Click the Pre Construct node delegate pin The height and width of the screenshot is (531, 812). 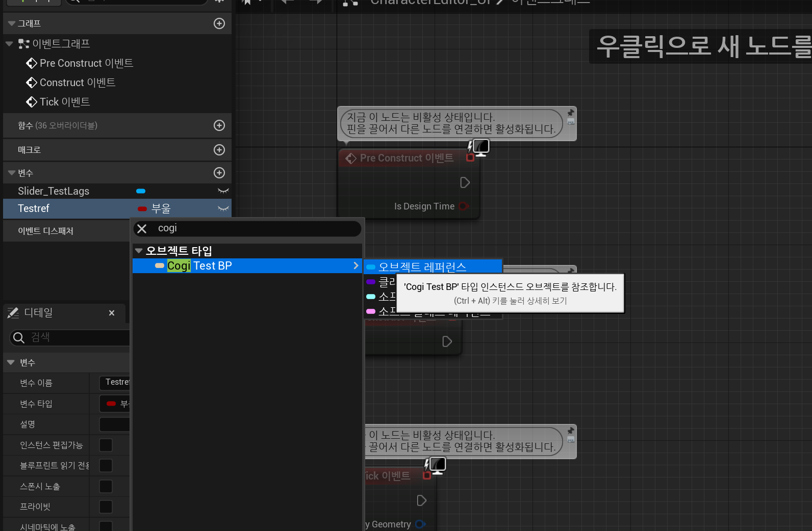click(470, 158)
